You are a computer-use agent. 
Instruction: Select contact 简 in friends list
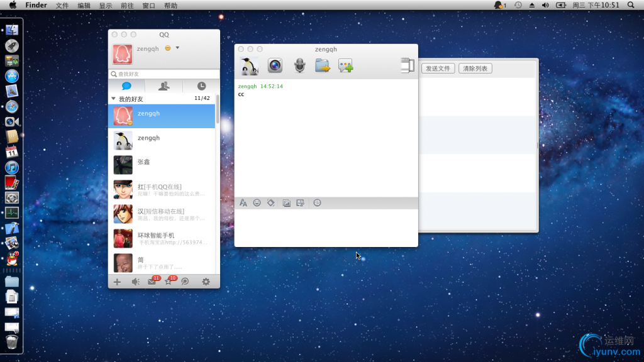coord(162,263)
